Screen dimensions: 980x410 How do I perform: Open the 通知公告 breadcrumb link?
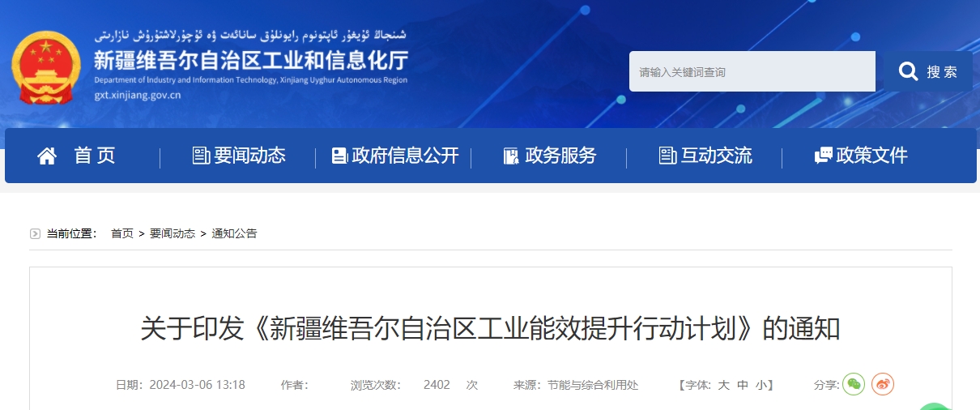pos(234,233)
